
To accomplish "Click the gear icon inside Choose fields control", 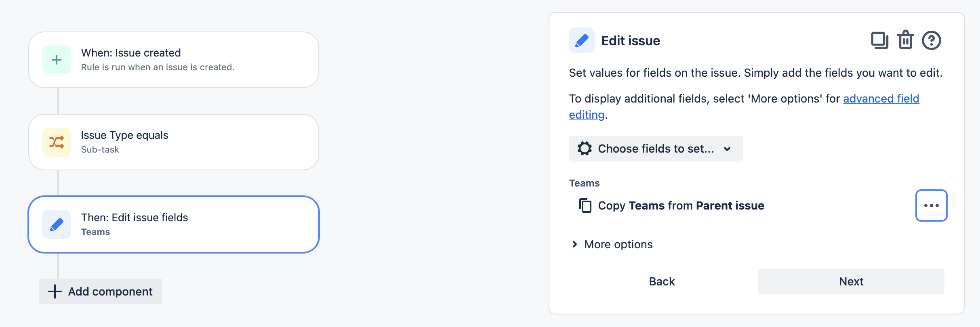I will 584,149.
